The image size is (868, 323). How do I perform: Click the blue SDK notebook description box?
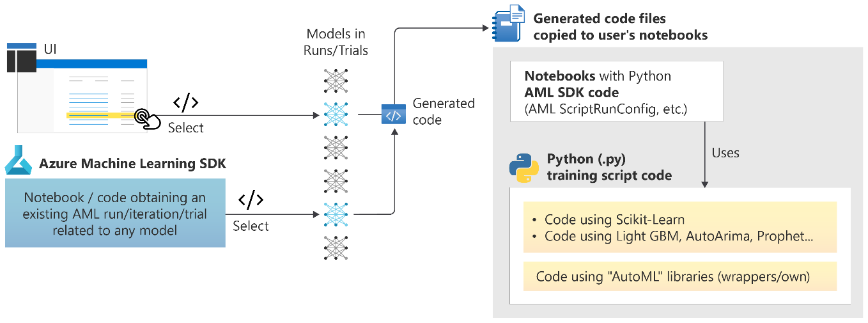(115, 214)
